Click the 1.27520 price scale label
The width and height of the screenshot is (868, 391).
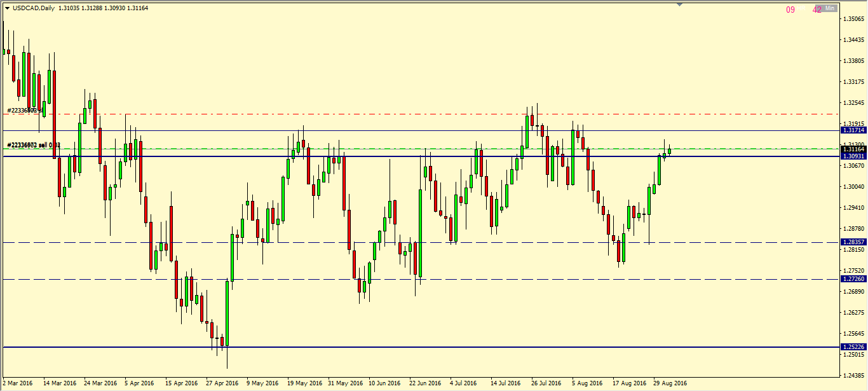click(x=854, y=271)
